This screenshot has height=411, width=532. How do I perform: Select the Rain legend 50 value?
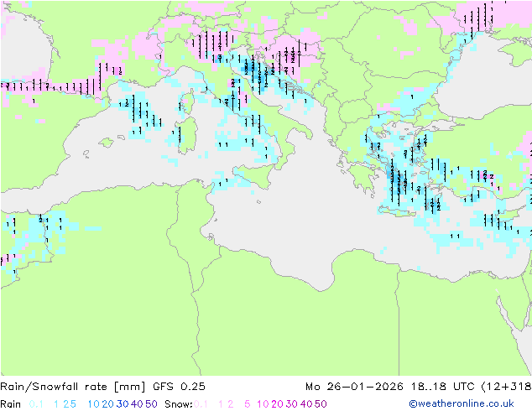[151, 404]
